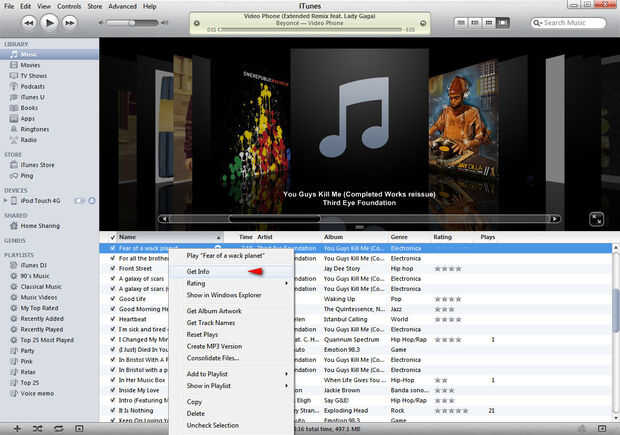Screen dimensions: 620x435
Task: Uncheck the 'In Her Music Box' checkbox
Action: (x=113, y=380)
